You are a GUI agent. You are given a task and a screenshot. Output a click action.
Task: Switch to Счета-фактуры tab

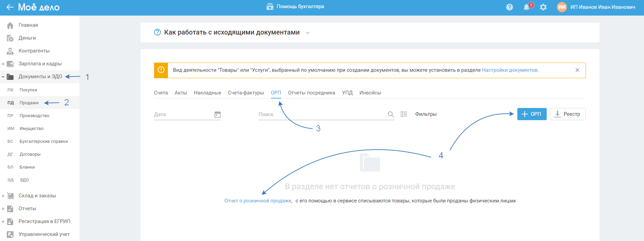(246, 93)
